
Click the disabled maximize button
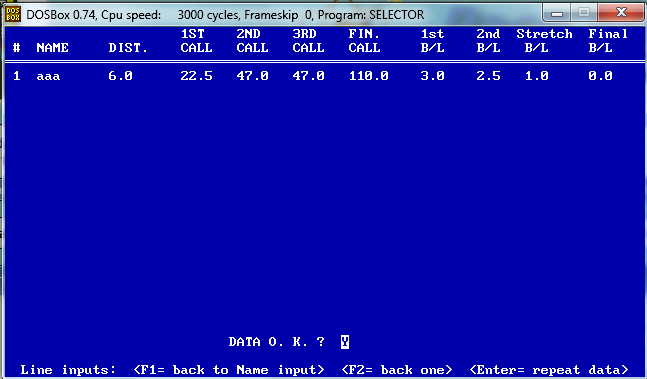click(584, 13)
